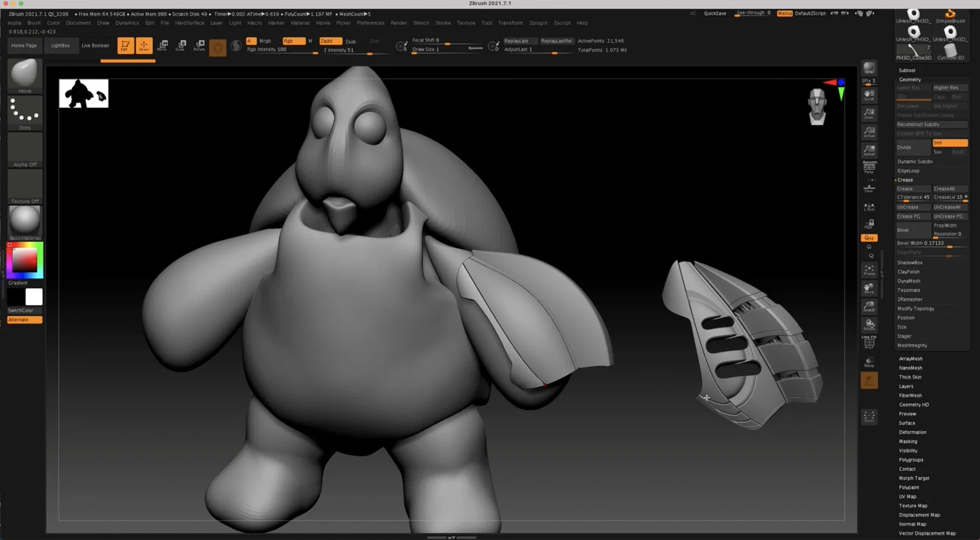Image resolution: width=980 pixels, height=540 pixels.
Task: Click the QuickSave button
Action: point(715,14)
